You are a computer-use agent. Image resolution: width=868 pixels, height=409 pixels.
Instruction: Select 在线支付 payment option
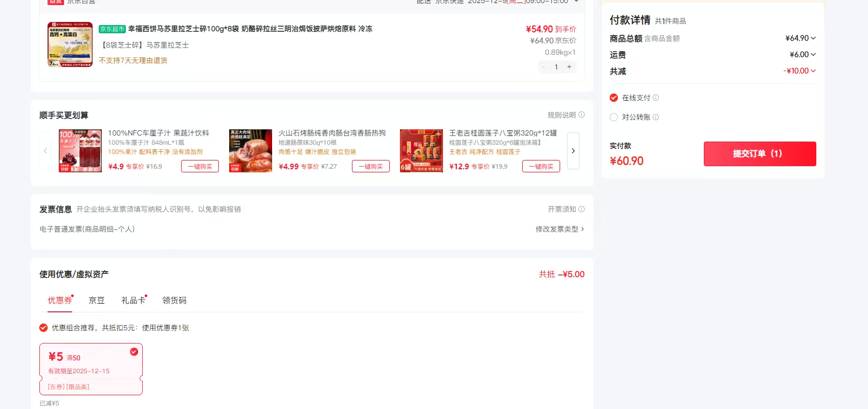[x=614, y=98]
